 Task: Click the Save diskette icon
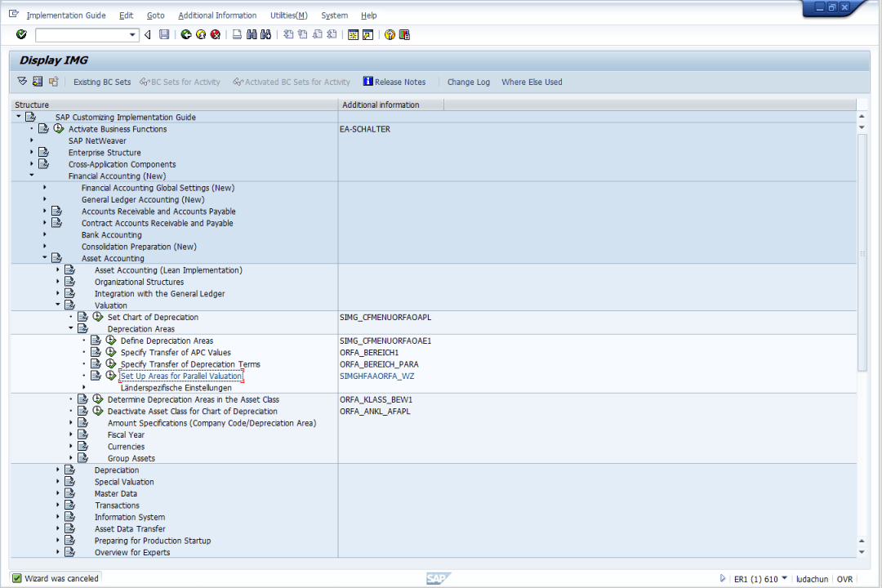click(x=164, y=34)
